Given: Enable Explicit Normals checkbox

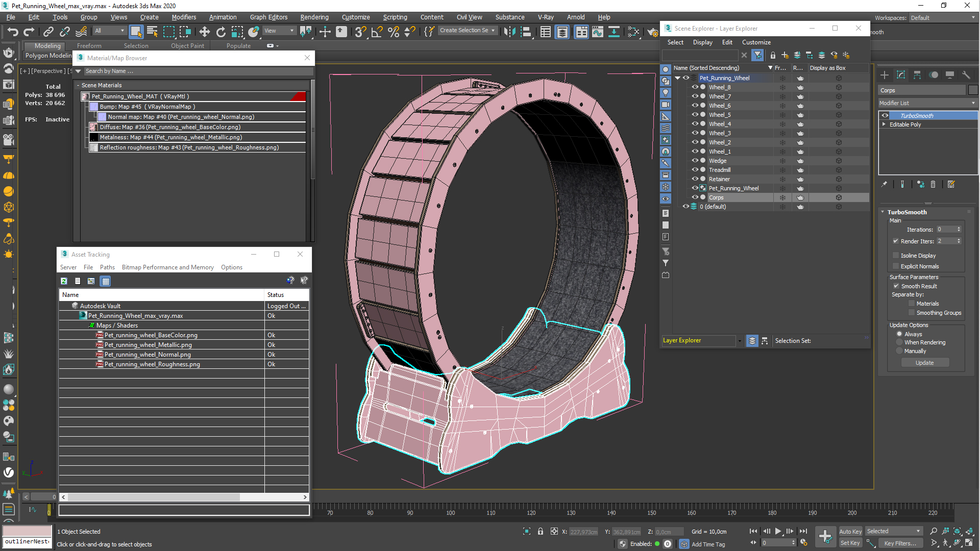Looking at the screenshot, I should point(896,266).
